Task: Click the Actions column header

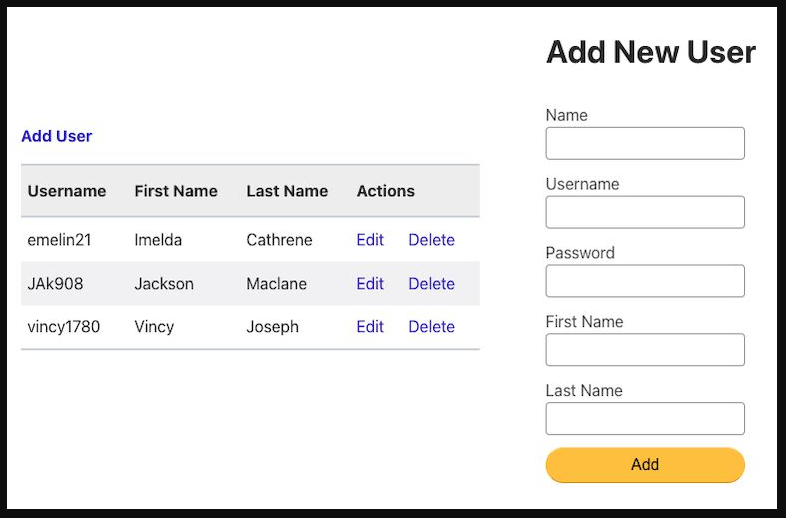Action: click(x=386, y=191)
